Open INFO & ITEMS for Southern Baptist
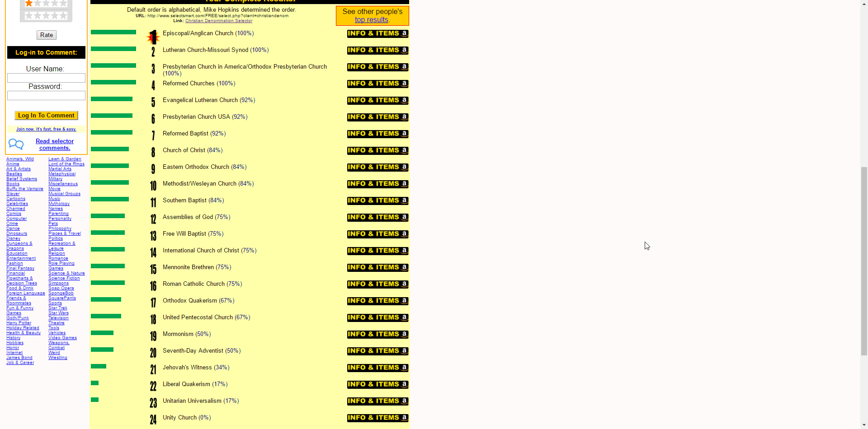 377,201
